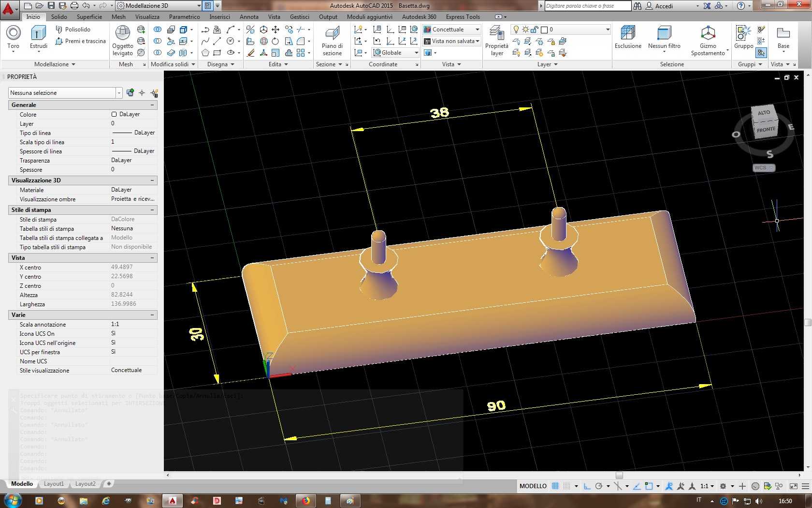Expand the Modellazione panel arrow
This screenshot has height=508, width=812.
coord(73,64)
